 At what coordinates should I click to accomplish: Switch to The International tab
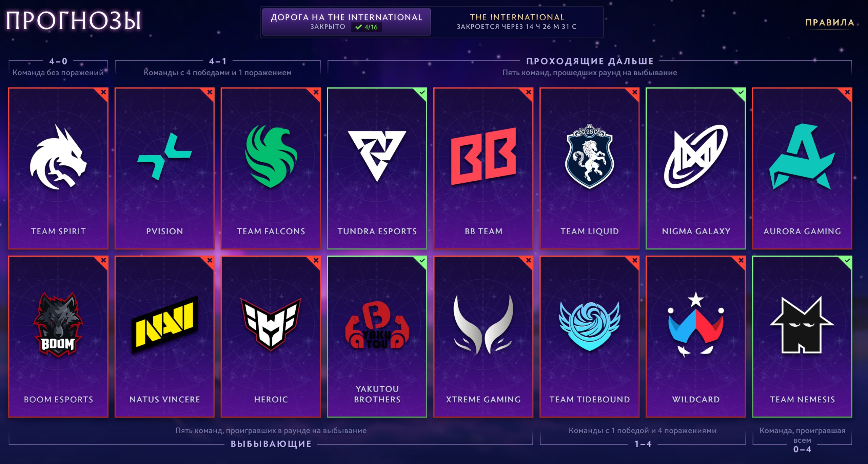click(517, 22)
